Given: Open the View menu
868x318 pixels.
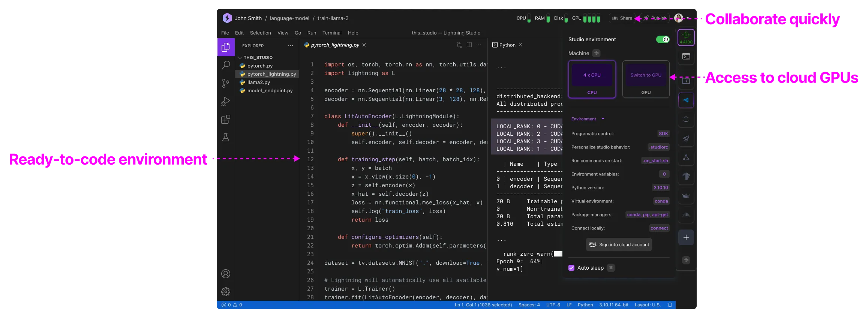Looking at the screenshot, I should pyautogui.click(x=283, y=33).
